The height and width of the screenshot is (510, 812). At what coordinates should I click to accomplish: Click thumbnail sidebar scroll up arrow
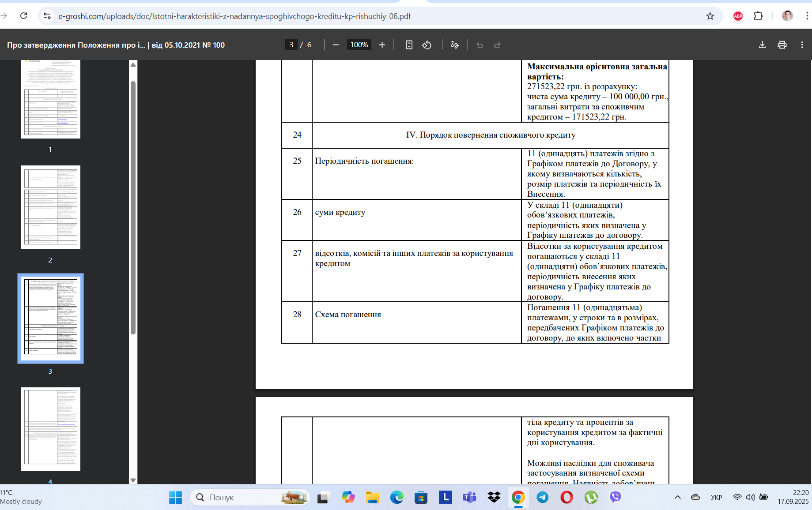tap(133, 65)
